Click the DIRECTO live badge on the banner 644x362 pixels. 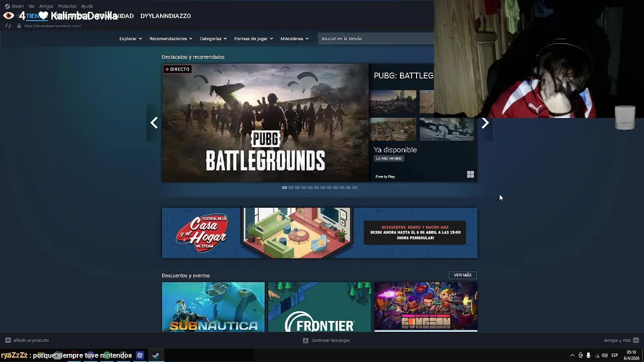[x=177, y=69]
